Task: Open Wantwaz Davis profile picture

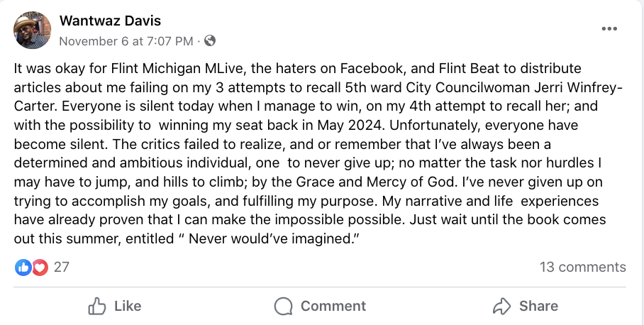Action: [33, 31]
